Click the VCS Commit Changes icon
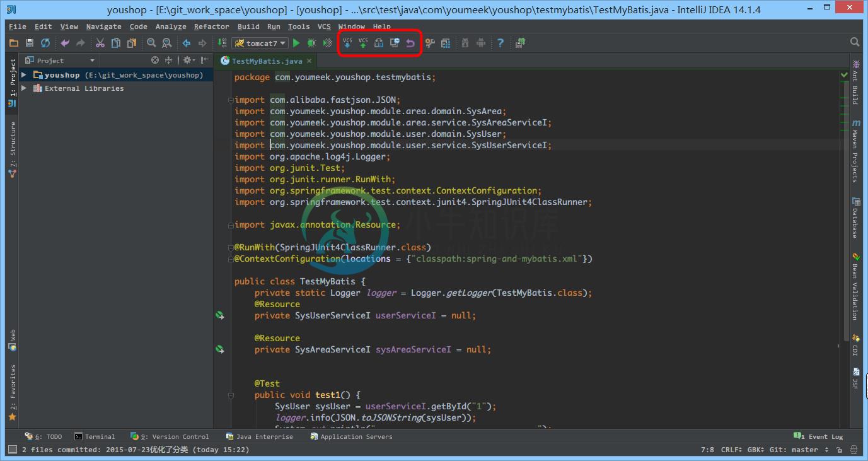This screenshot has width=868, height=461. [x=363, y=43]
